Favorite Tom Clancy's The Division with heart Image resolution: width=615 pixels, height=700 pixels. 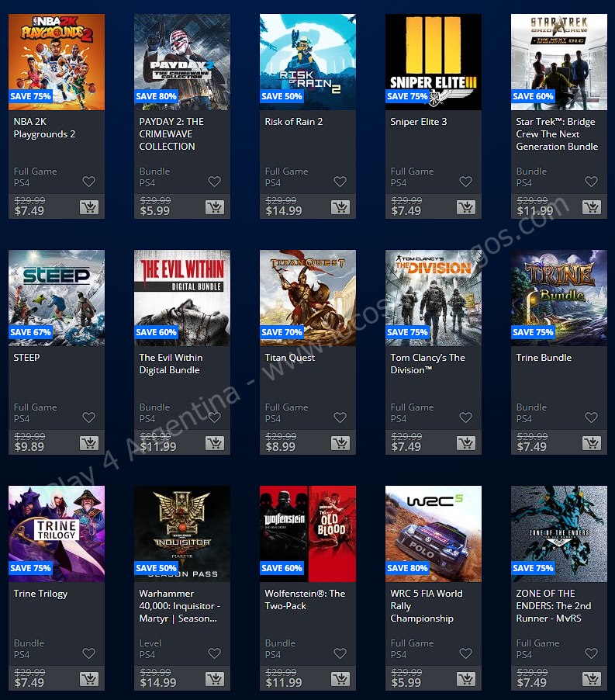[x=465, y=418]
